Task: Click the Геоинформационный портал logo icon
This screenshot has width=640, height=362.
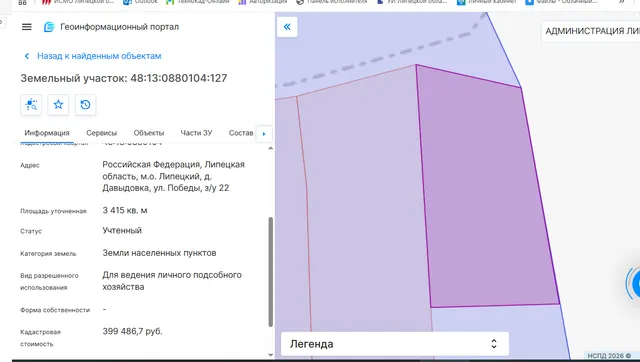Action: [x=49, y=27]
